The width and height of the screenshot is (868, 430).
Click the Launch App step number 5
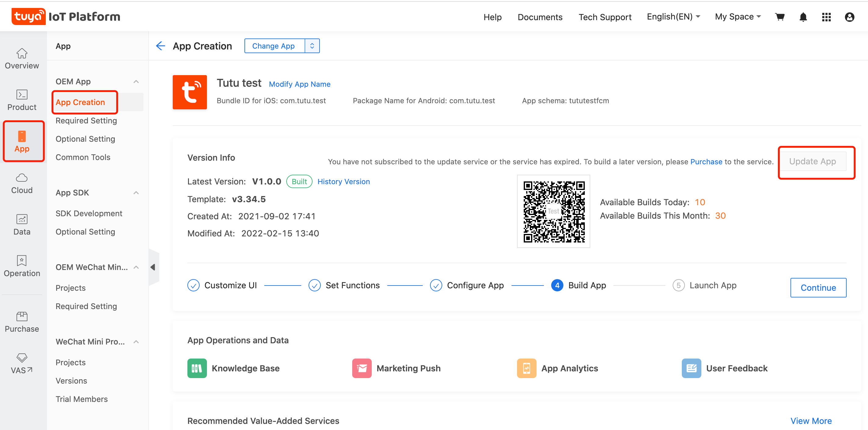[x=679, y=285]
